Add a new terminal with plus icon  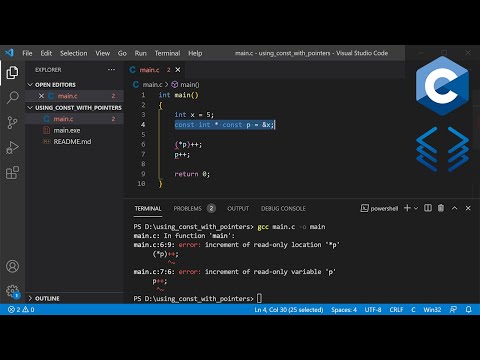pos(407,208)
